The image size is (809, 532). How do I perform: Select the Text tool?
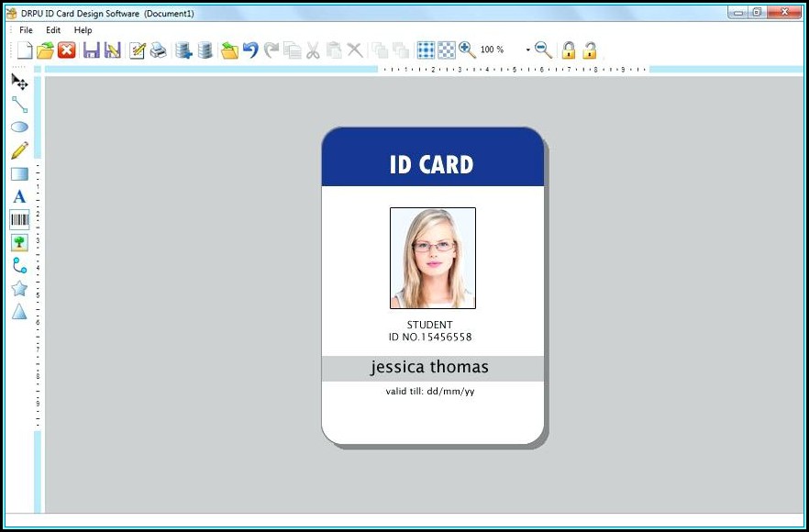[x=19, y=196]
